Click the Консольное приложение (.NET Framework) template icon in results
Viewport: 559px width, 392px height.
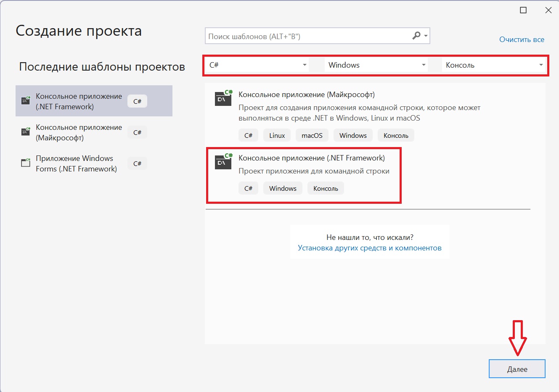point(223,162)
